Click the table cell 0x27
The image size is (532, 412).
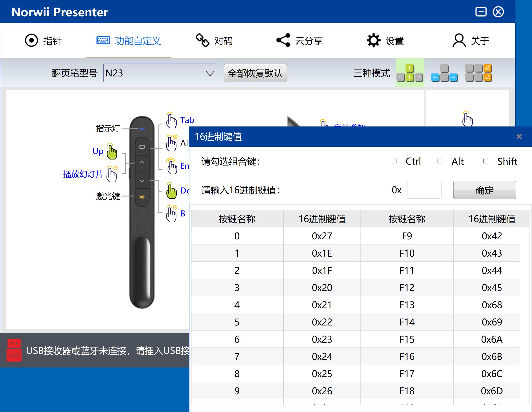point(322,236)
